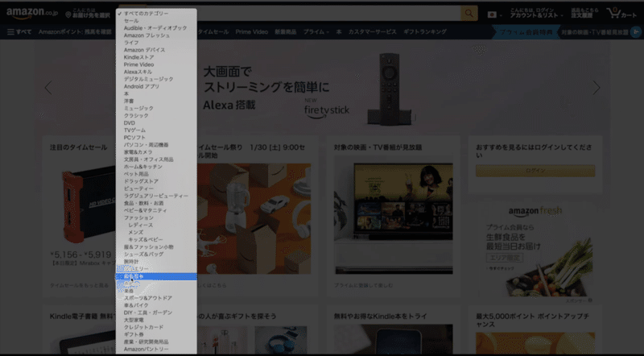
Task: Select Audible・オーディオブック category
Action: tap(156, 28)
